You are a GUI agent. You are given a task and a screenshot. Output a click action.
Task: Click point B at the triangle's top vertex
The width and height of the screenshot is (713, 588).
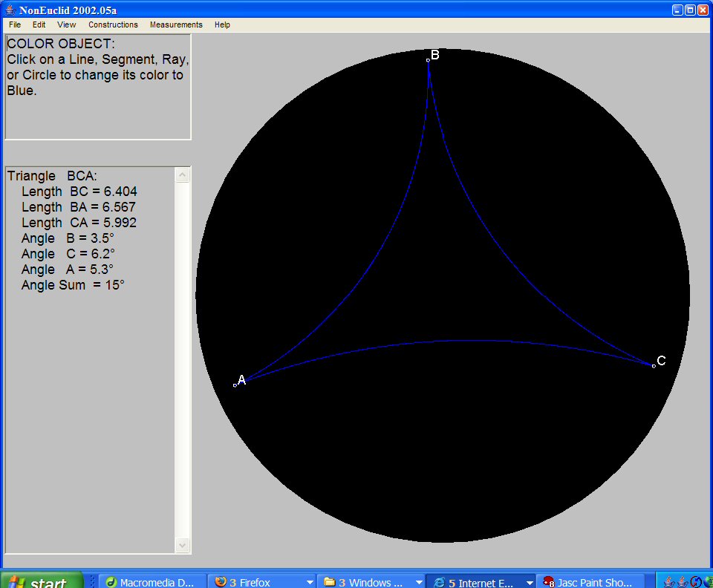(x=428, y=60)
